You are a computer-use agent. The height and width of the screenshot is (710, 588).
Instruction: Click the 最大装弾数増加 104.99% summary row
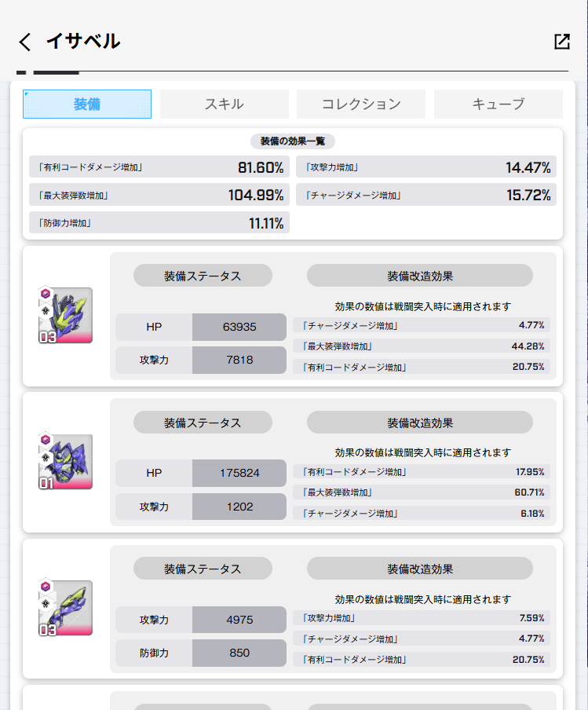click(159, 195)
